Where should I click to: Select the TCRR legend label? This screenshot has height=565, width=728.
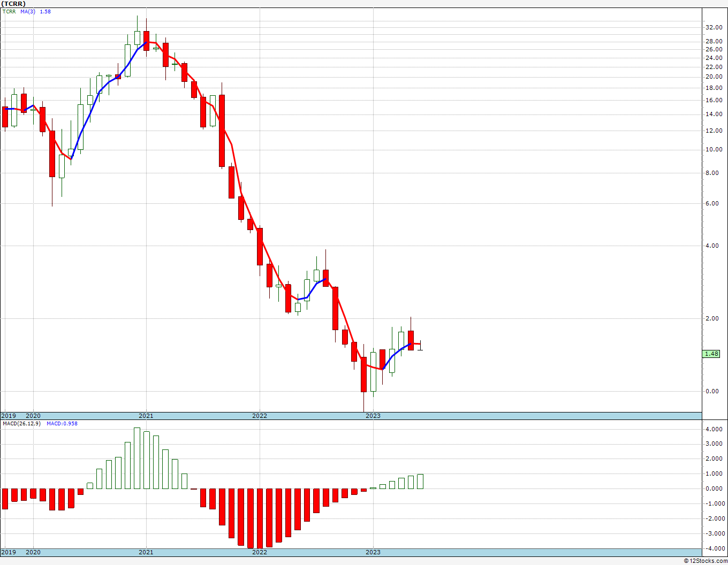tap(9, 11)
